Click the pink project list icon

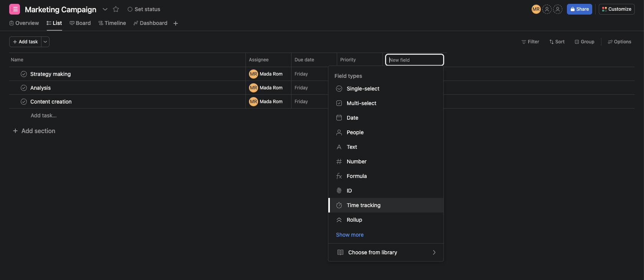15,9
